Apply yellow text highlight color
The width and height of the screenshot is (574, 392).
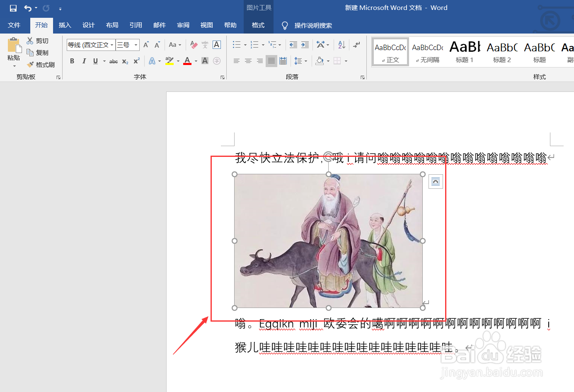click(x=169, y=61)
